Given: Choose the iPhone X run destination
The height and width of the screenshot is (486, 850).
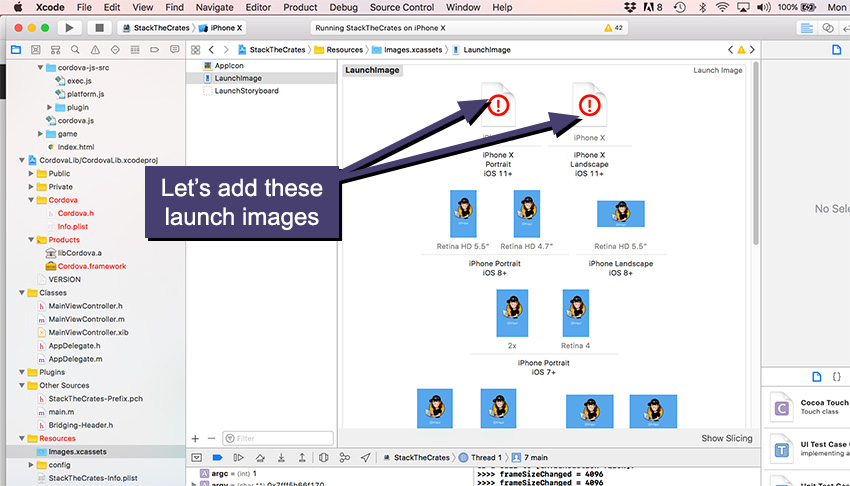Looking at the screenshot, I should pos(221,28).
